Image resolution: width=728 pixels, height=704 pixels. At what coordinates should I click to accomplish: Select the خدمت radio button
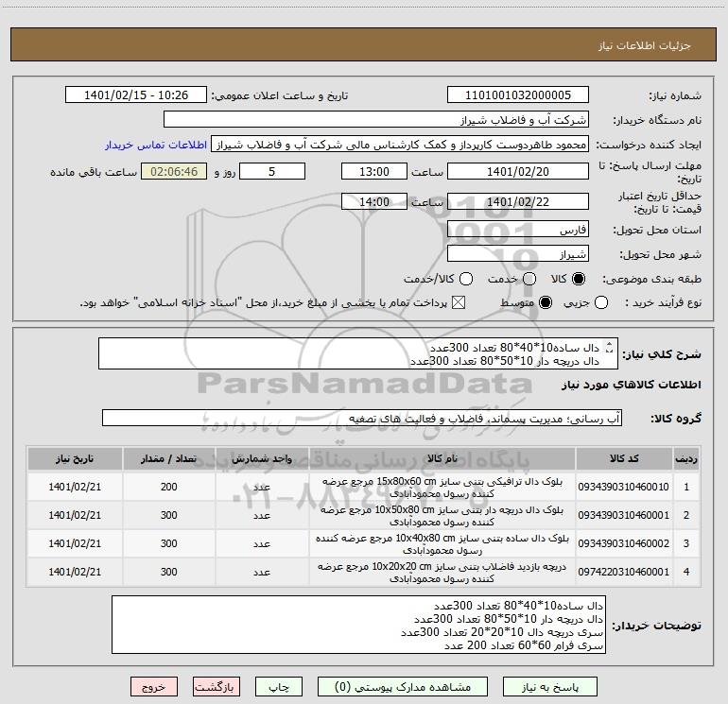[529, 279]
